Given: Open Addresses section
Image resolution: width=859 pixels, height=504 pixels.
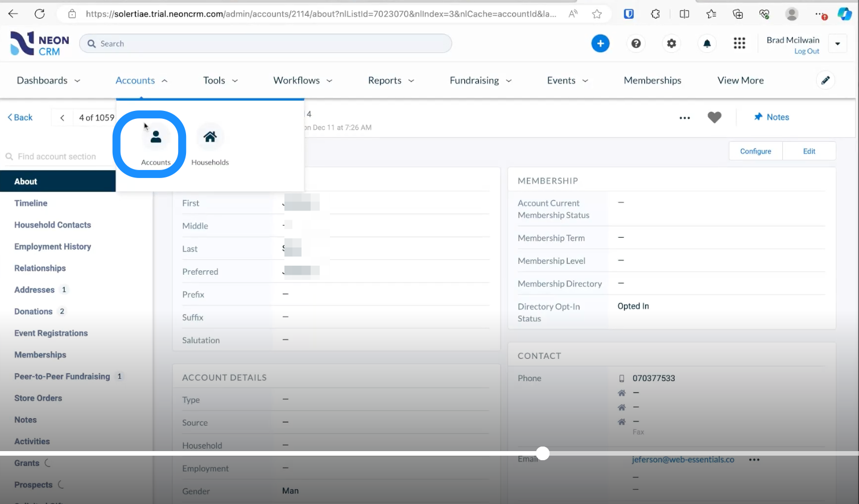Looking at the screenshot, I should (34, 290).
